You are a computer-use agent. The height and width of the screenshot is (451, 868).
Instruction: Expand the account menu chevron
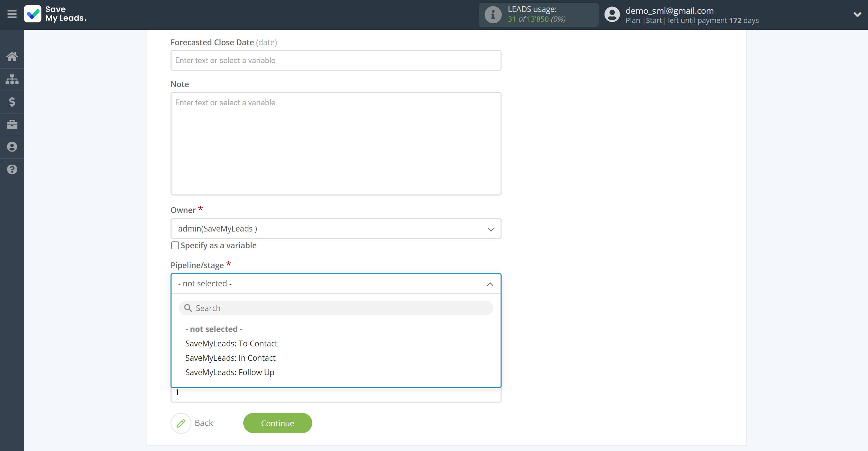point(857,14)
